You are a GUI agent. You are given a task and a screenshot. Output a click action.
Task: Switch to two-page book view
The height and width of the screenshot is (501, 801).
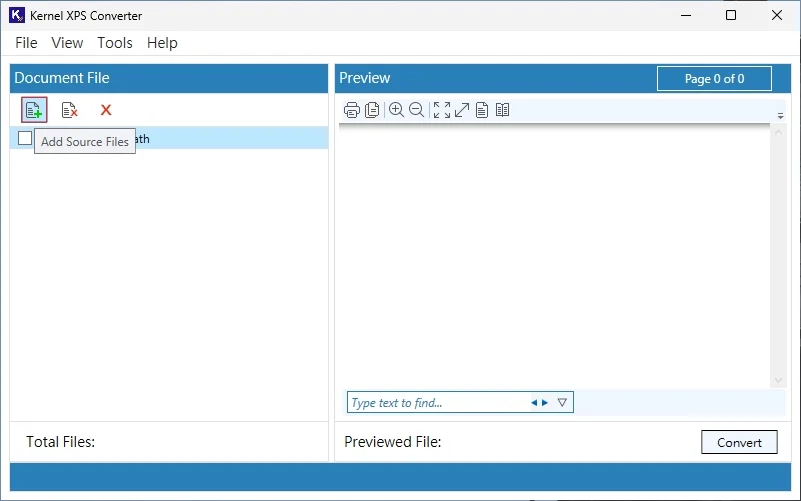click(502, 110)
